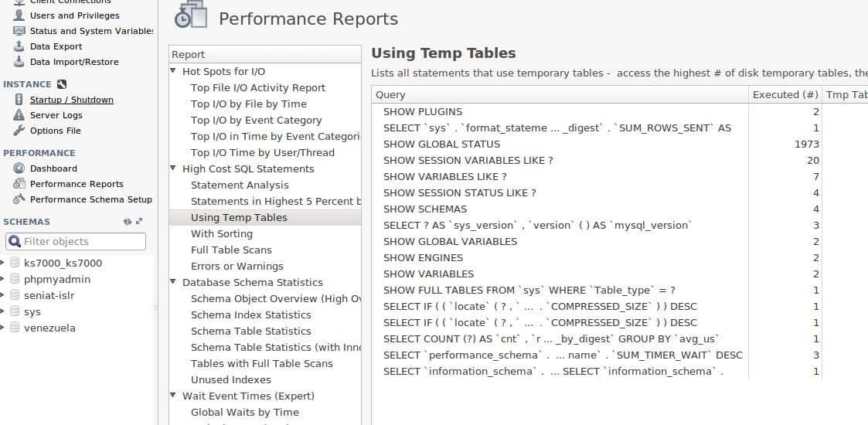868x425 pixels.
Task: Click the Performance Schema Setup icon
Action: coord(19,199)
